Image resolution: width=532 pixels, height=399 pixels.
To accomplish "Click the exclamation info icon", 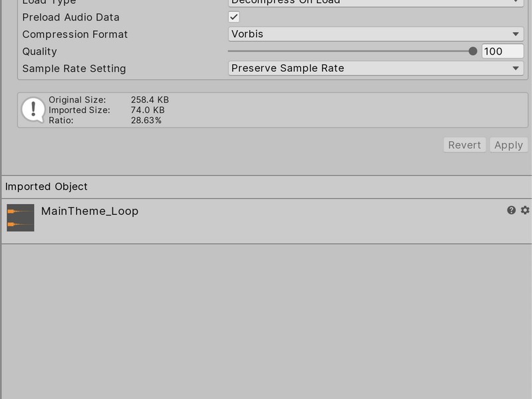I will [x=33, y=110].
